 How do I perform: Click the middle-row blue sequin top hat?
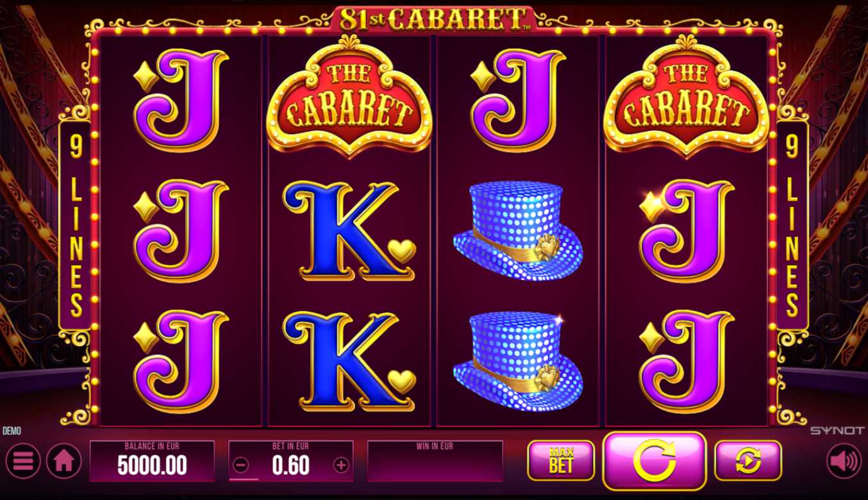(518, 231)
